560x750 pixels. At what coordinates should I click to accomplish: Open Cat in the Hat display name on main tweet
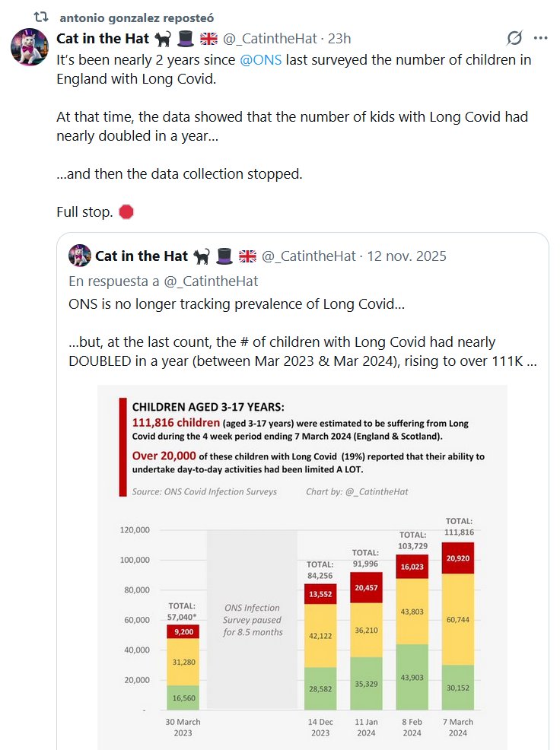(103, 38)
